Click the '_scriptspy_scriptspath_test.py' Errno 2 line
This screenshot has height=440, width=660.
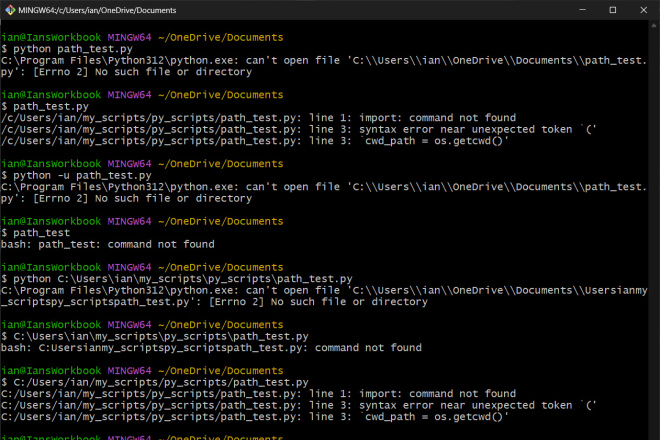pos(214,301)
